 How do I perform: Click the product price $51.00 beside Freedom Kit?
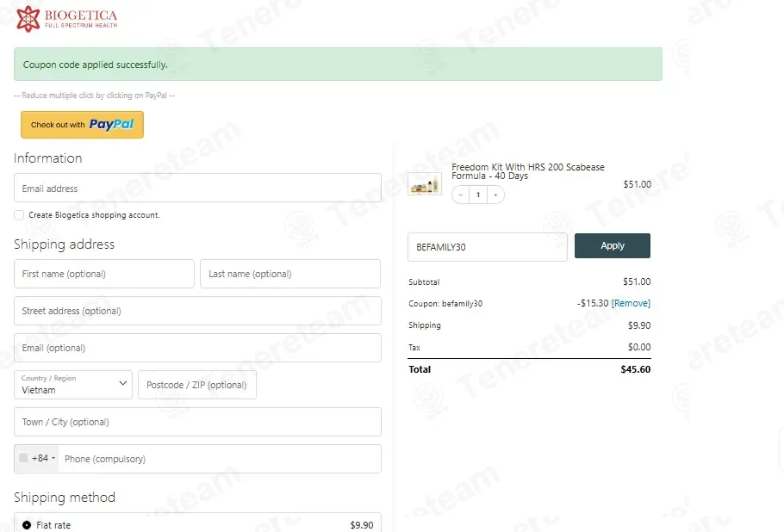637,184
